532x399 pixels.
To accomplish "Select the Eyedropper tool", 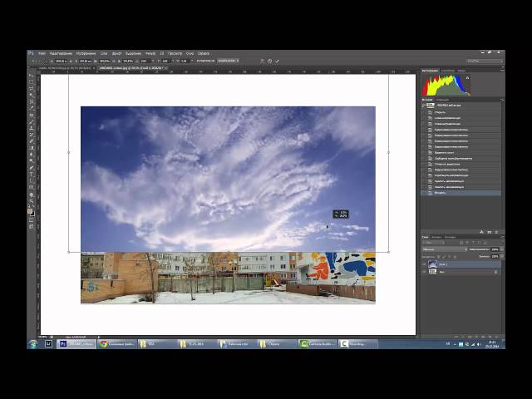I will tap(32, 108).
